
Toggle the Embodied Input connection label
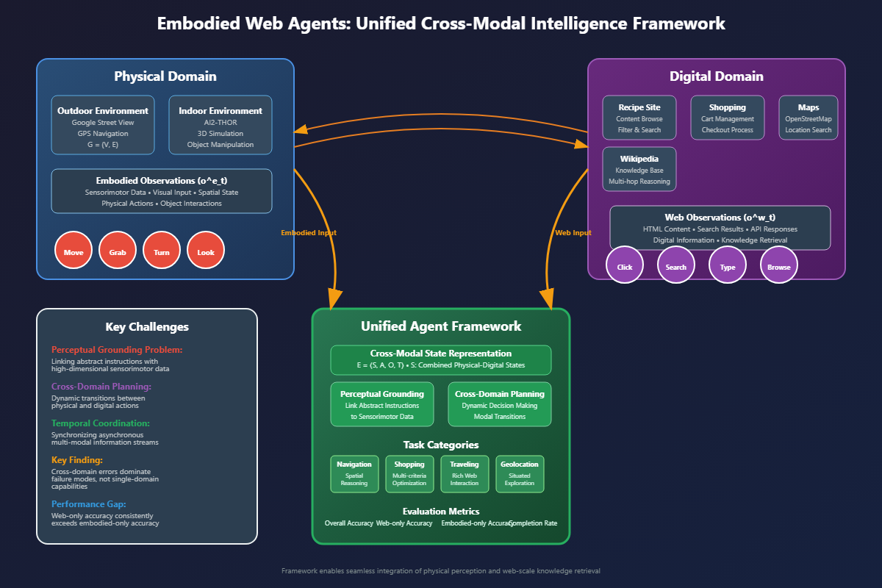pyautogui.click(x=308, y=232)
